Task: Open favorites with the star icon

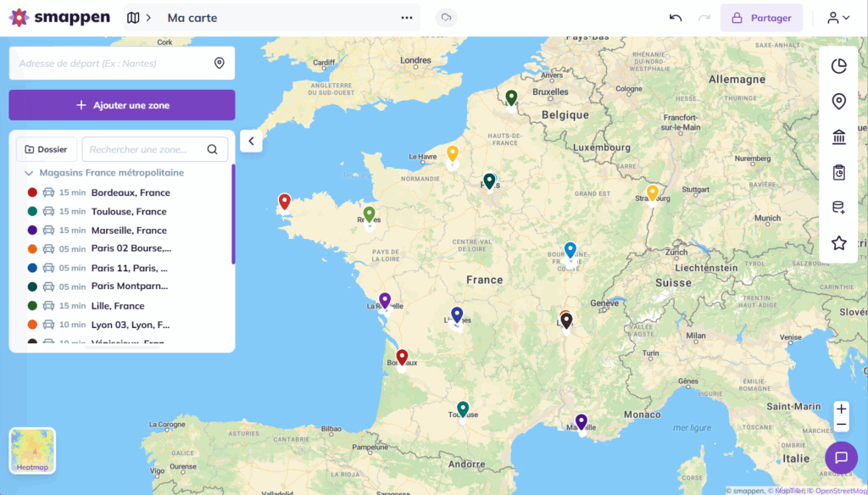Action: tap(838, 242)
